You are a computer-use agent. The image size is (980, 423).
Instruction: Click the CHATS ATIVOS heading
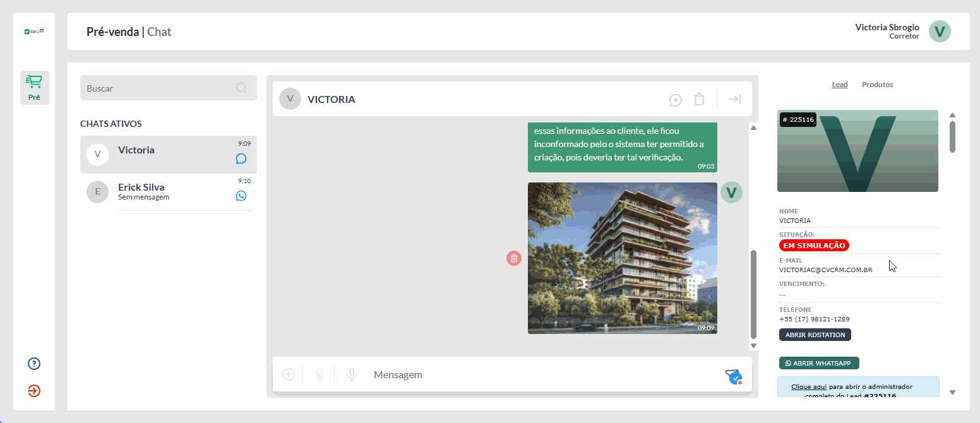(111, 124)
